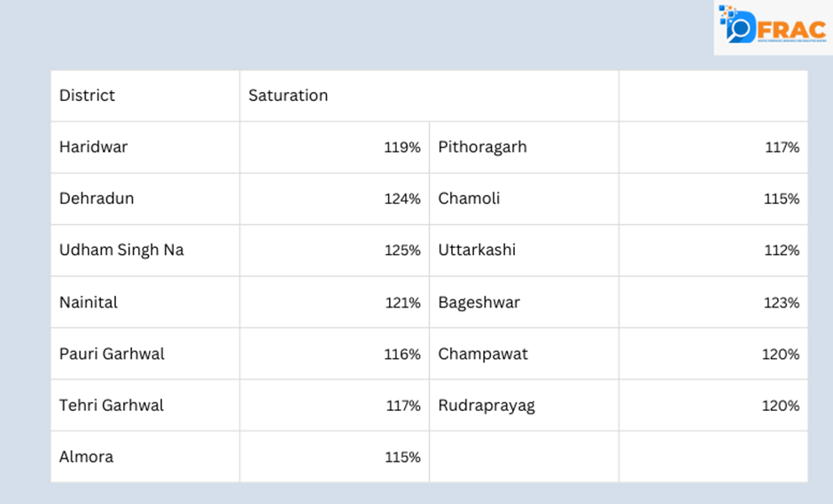Select the District column header
Screen dimensions: 833x504
pyautogui.click(x=87, y=96)
